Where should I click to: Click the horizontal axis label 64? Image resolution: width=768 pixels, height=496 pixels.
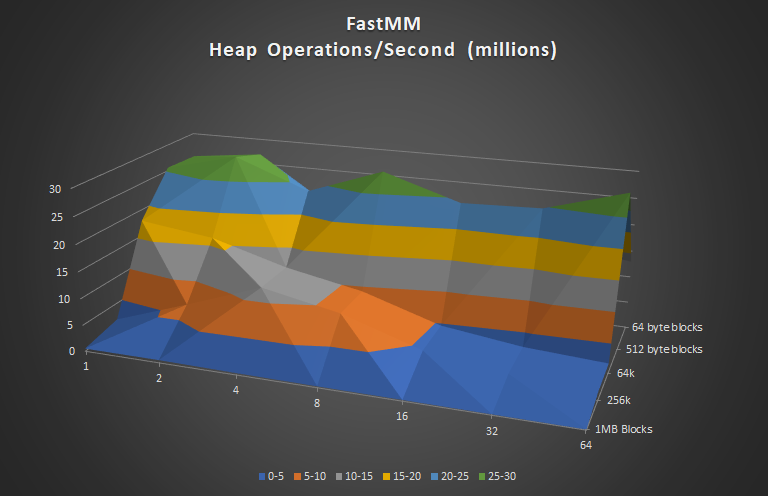[586, 445]
